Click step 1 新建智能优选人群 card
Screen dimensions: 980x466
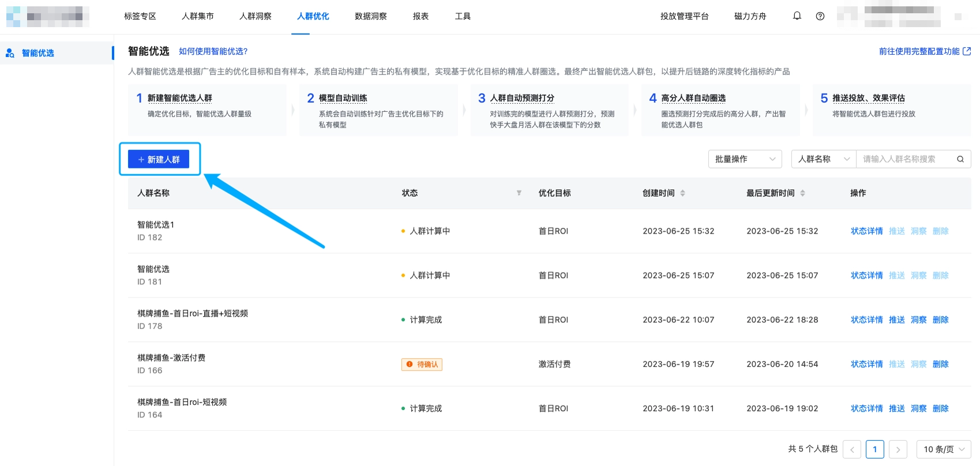pos(207,110)
